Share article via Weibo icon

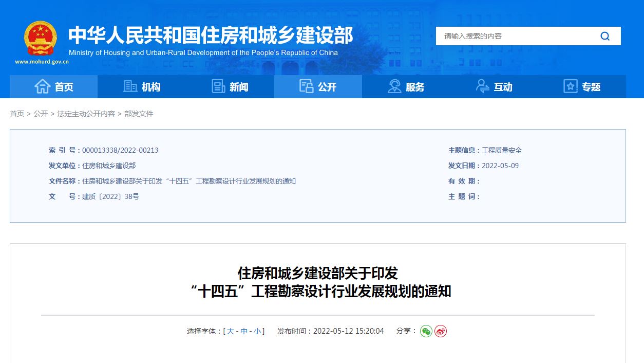441,331
